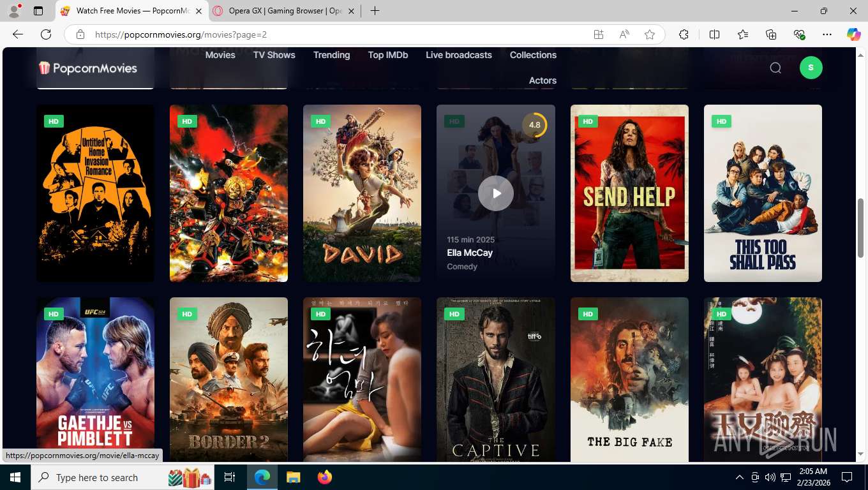
Task: Play Ella McCay with the play button
Action: pyautogui.click(x=496, y=193)
